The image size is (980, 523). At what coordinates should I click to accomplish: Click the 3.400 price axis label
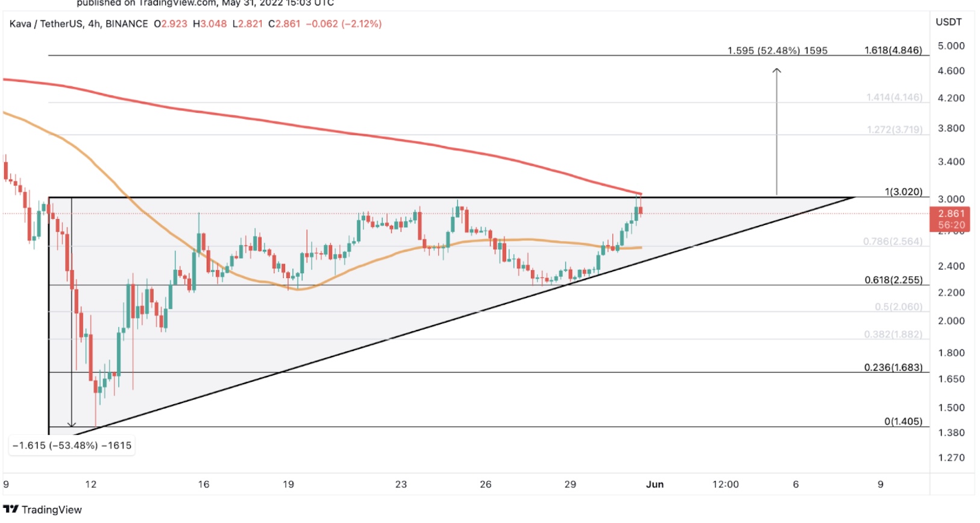tap(952, 162)
